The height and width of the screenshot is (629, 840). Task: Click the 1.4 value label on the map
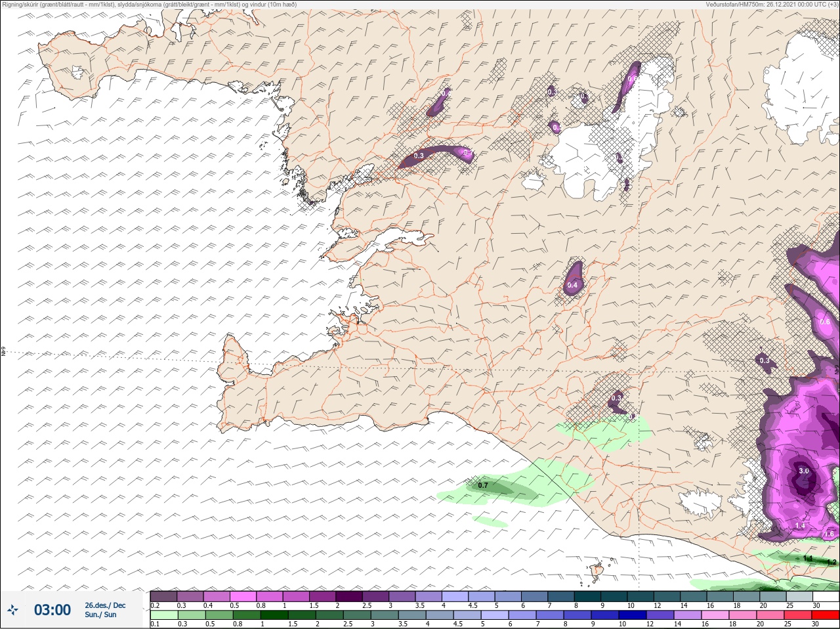[x=800, y=526]
